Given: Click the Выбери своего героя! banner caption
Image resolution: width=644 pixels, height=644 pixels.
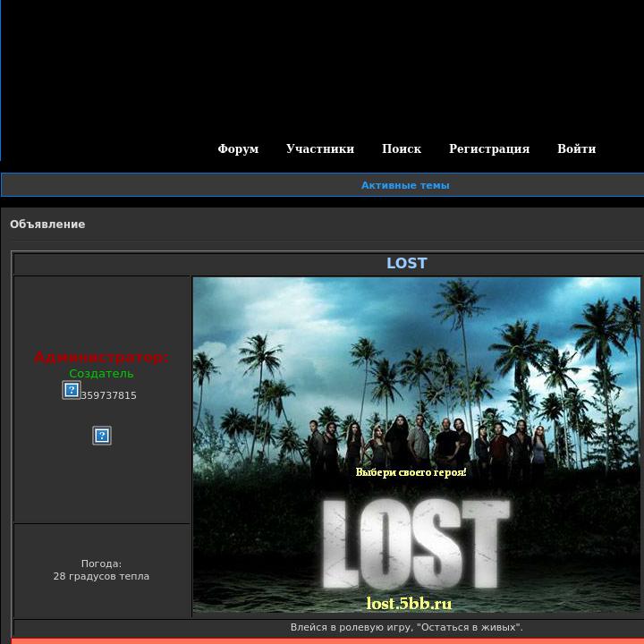Looking at the screenshot, I should tap(411, 472).
